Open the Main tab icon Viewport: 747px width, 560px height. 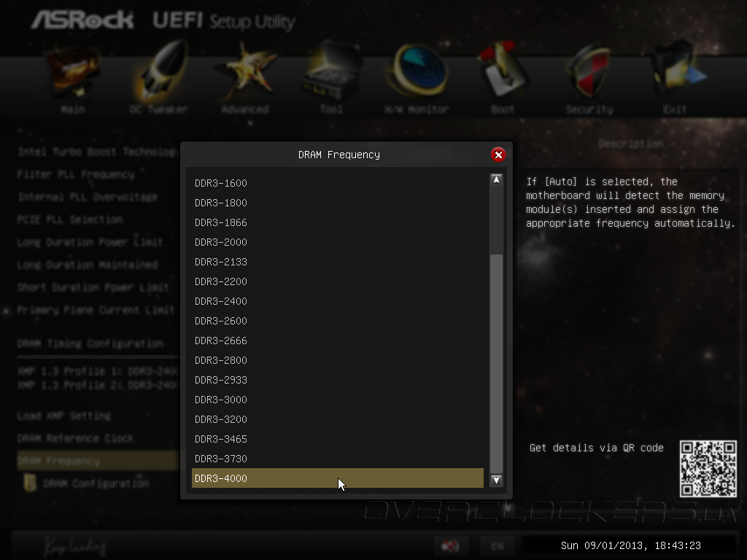pos(73,71)
